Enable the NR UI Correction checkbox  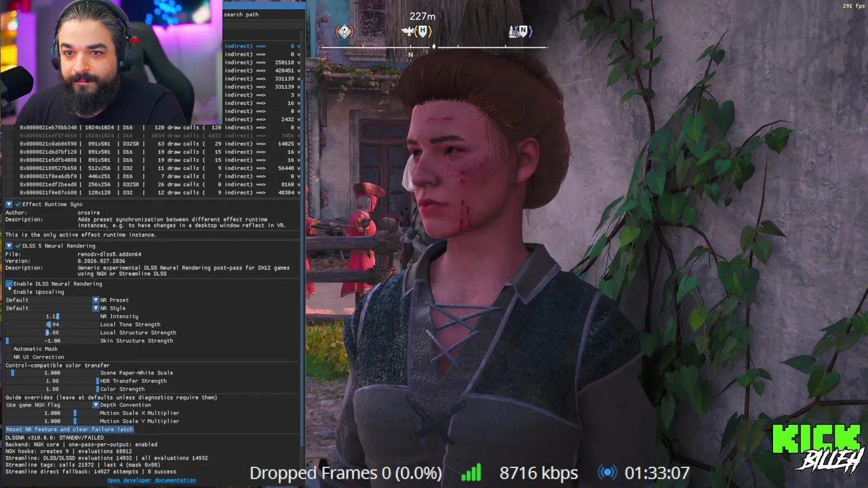[x=9, y=357]
